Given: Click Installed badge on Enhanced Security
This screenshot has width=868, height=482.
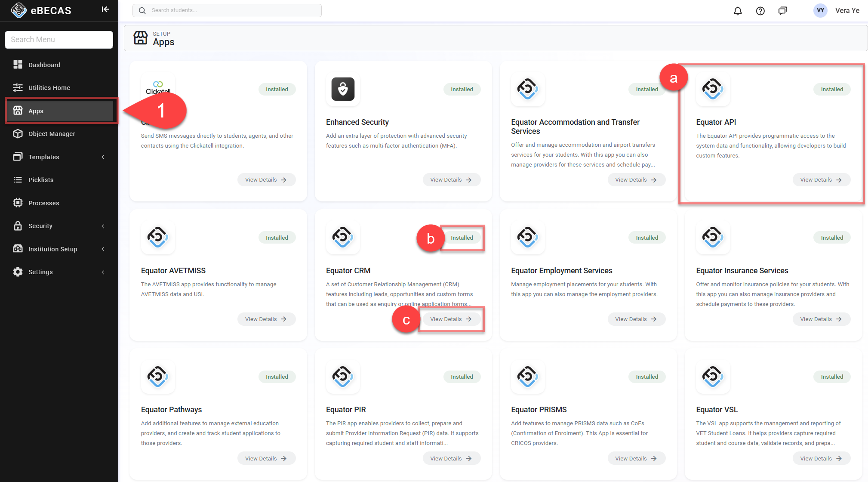Looking at the screenshot, I should tap(462, 89).
